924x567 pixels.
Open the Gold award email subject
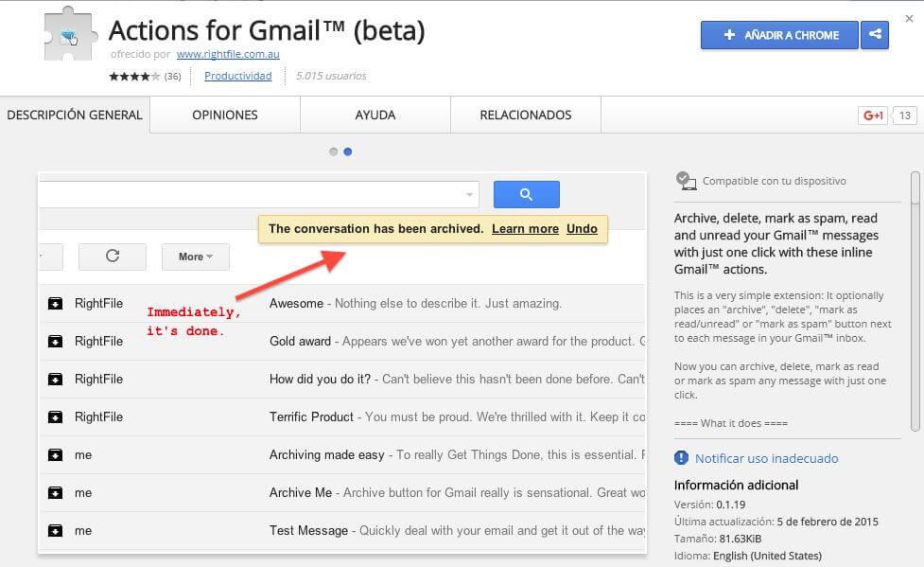pos(300,341)
